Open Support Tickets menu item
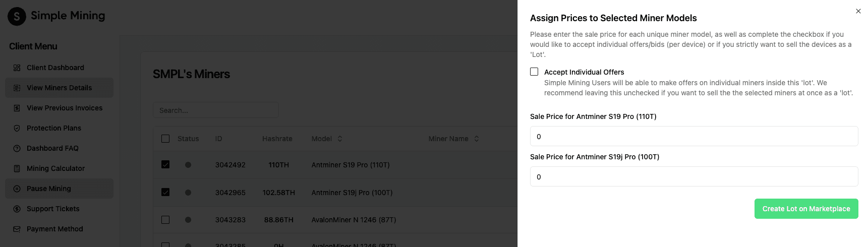Image resolution: width=868 pixels, height=247 pixels. (x=59, y=209)
